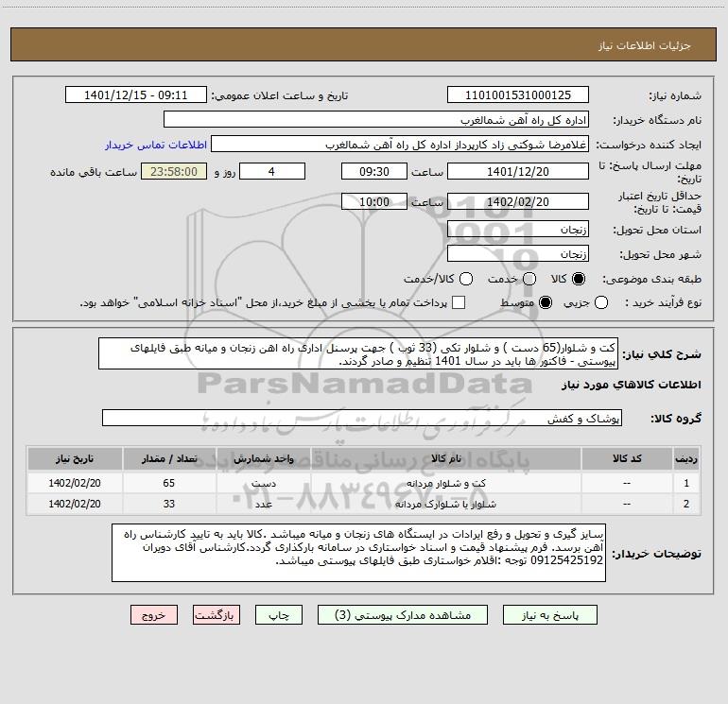Click the need number field 1101001531000125

518,95
